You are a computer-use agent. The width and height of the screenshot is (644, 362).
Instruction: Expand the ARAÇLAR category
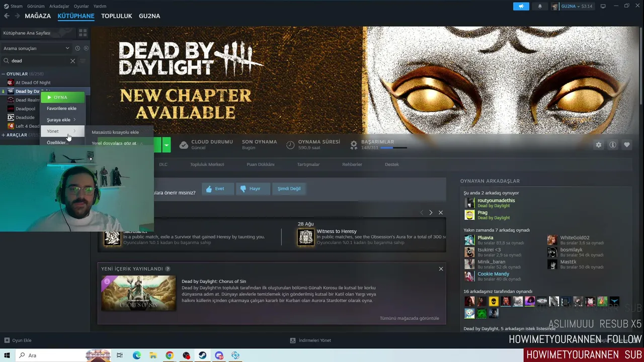click(x=4, y=135)
